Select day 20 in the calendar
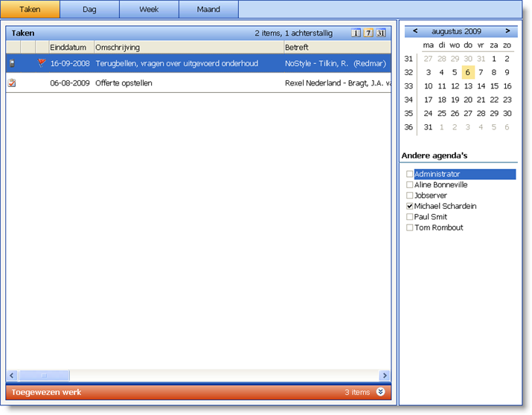 pyautogui.click(x=468, y=100)
